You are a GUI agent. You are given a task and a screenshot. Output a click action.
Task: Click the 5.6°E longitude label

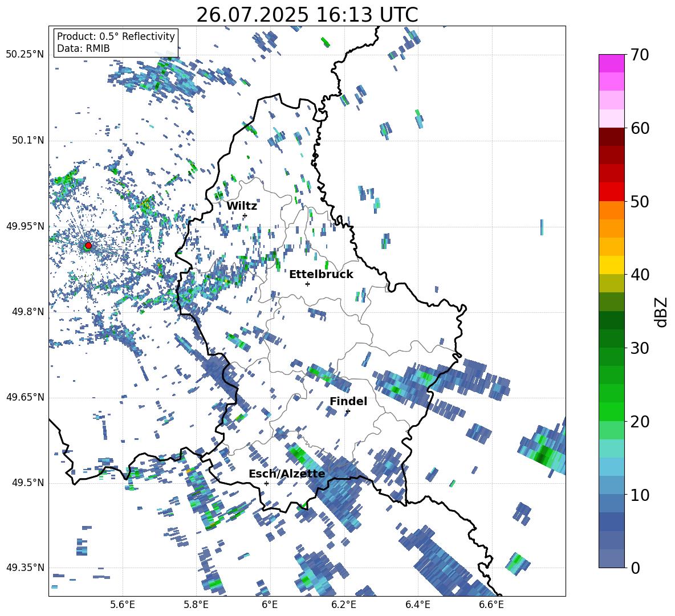coord(123,605)
